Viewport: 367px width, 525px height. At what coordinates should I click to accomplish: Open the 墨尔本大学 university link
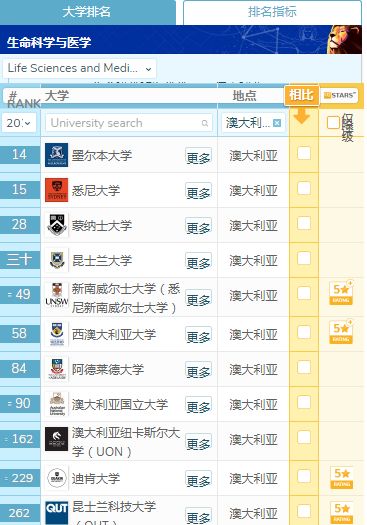click(102, 156)
